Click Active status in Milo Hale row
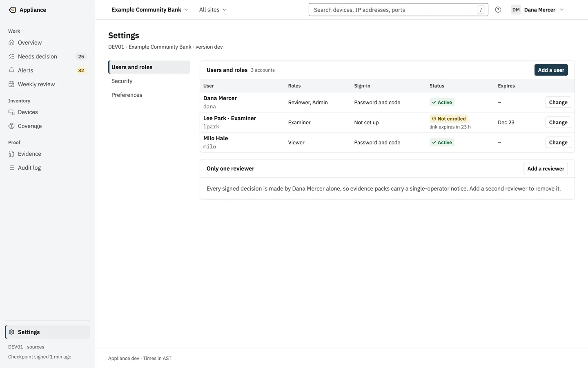 coord(442,142)
